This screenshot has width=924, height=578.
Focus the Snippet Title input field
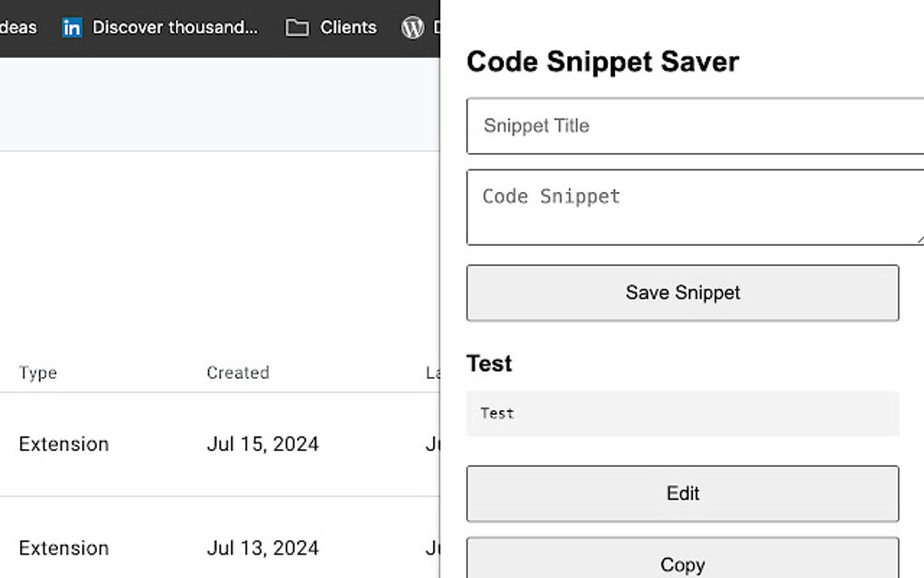pos(694,126)
